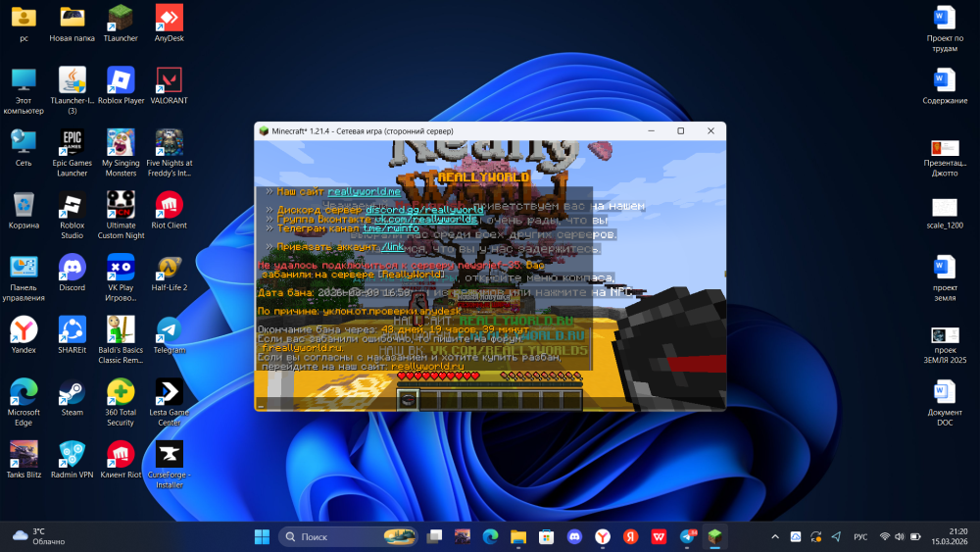Open vk.com/reallyworlds link in chat
The image size is (980, 552).
click(x=425, y=220)
